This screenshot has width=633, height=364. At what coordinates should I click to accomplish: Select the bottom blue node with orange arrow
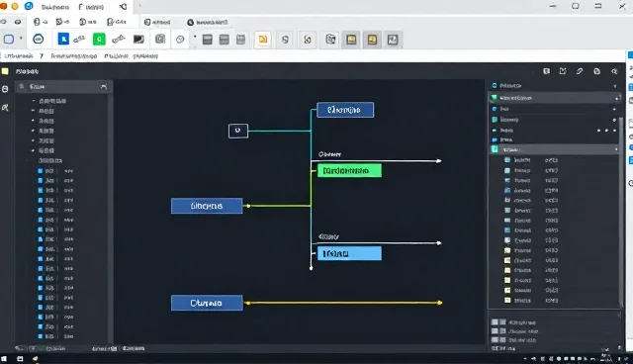207,303
